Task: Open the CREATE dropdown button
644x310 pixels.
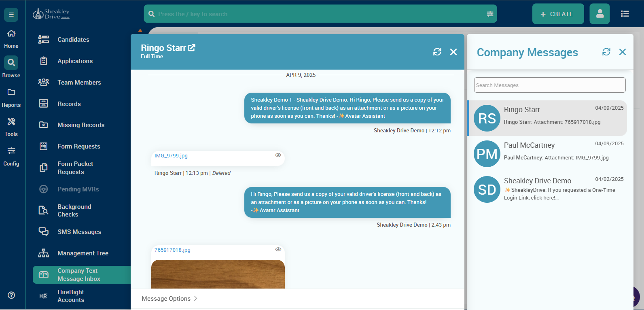Action: click(557, 14)
